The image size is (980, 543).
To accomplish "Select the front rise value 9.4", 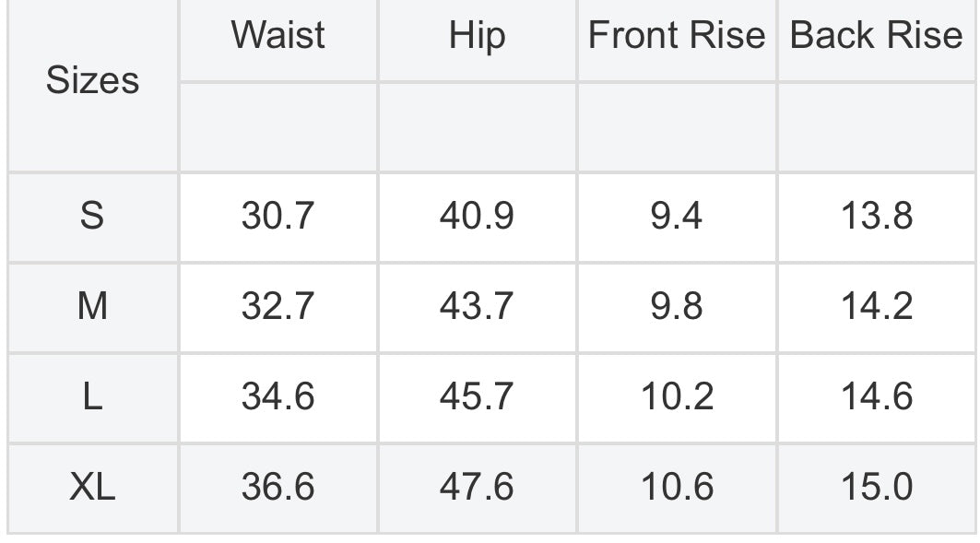I will pyautogui.click(x=677, y=216).
